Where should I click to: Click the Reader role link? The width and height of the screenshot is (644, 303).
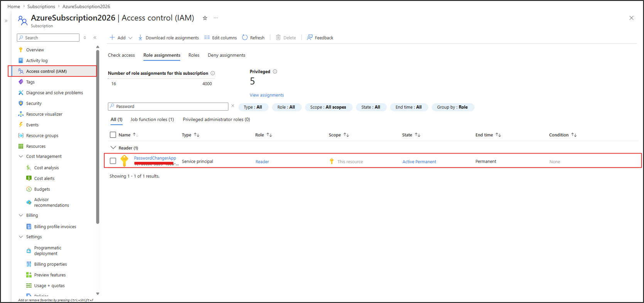(262, 162)
